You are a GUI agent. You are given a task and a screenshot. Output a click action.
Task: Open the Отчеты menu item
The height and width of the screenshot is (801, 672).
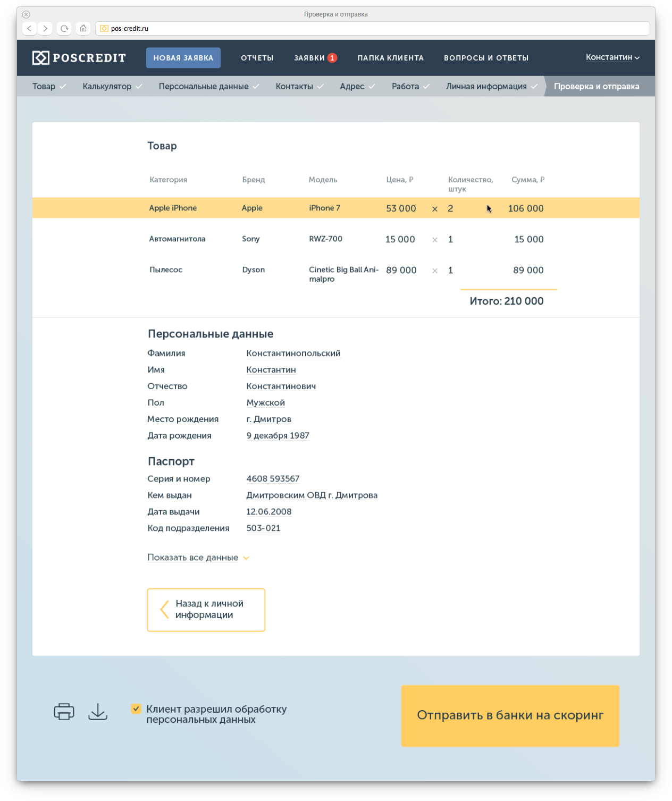[257, 58]
